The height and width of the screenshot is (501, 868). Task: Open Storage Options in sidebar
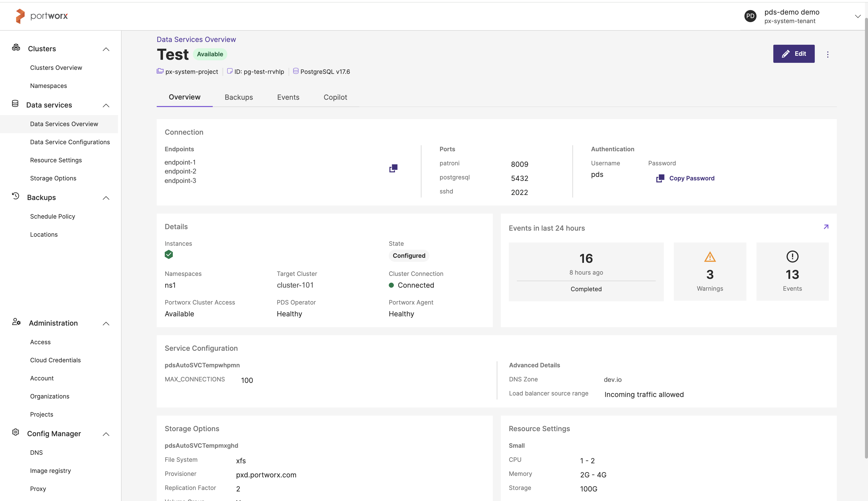(x=53, y=178)
